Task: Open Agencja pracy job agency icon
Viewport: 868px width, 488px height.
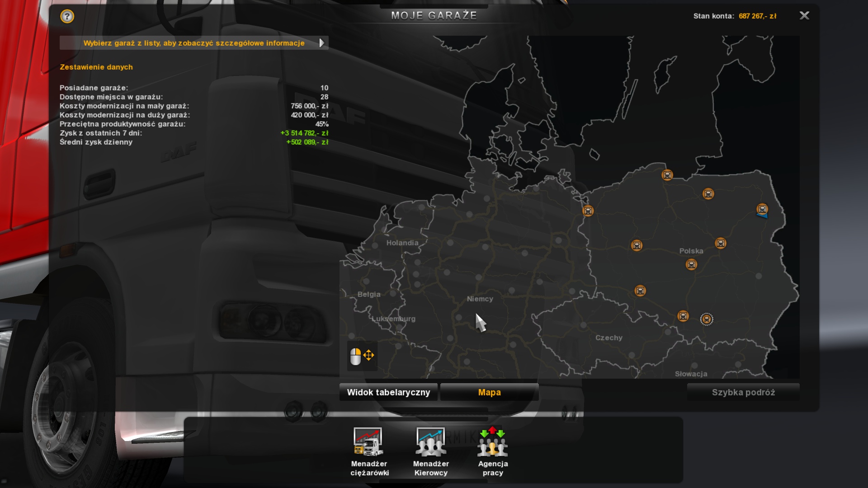Action: pyautogui.click(x=492, y=442)
